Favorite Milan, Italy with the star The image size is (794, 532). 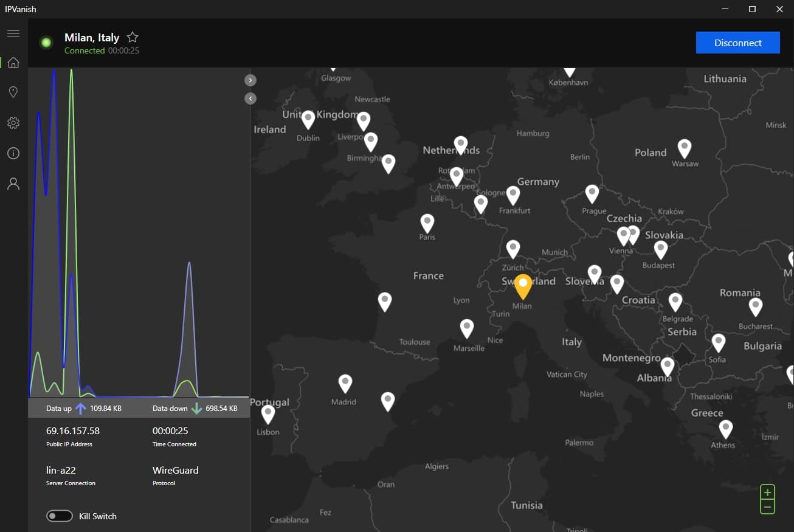tap(133, 37)
